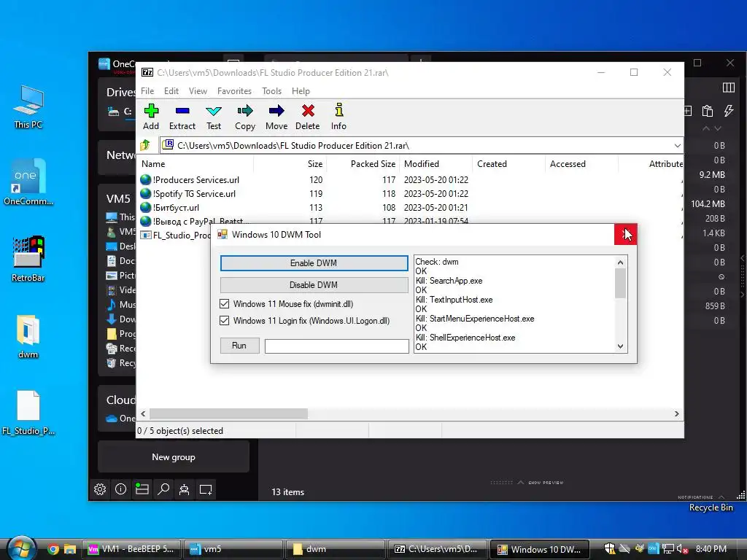Click Enable DWM button
The height and width of the screenshot is (560, 747).
coord(314,263)
